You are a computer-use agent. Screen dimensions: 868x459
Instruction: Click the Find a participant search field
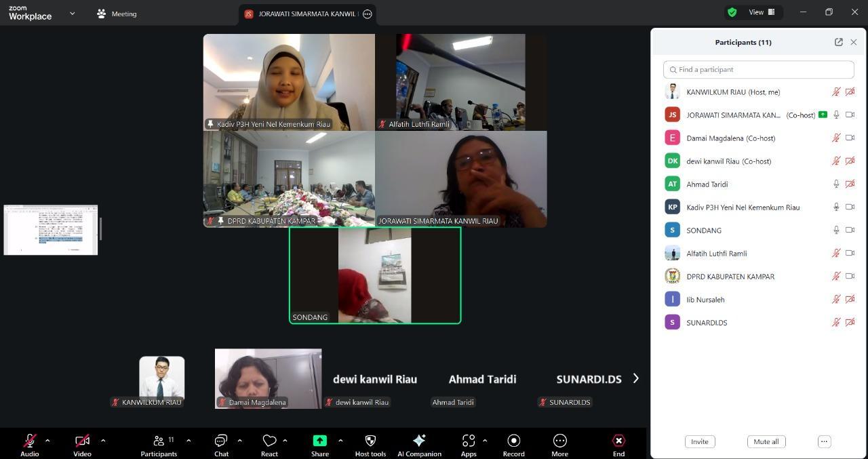[758, 70]
